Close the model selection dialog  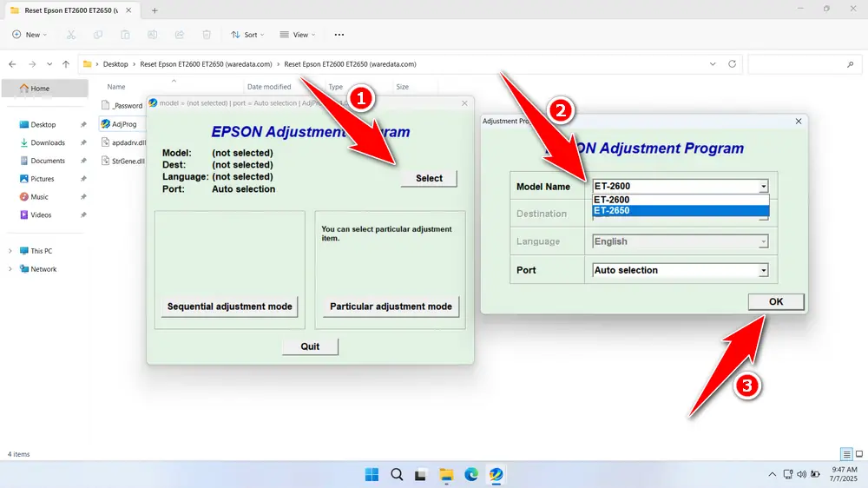[799, 122]
